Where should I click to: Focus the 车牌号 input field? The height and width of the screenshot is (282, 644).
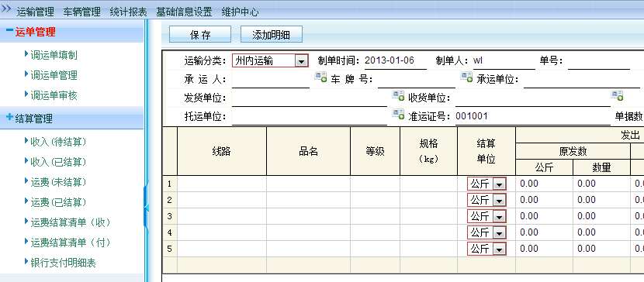[417, 80]
